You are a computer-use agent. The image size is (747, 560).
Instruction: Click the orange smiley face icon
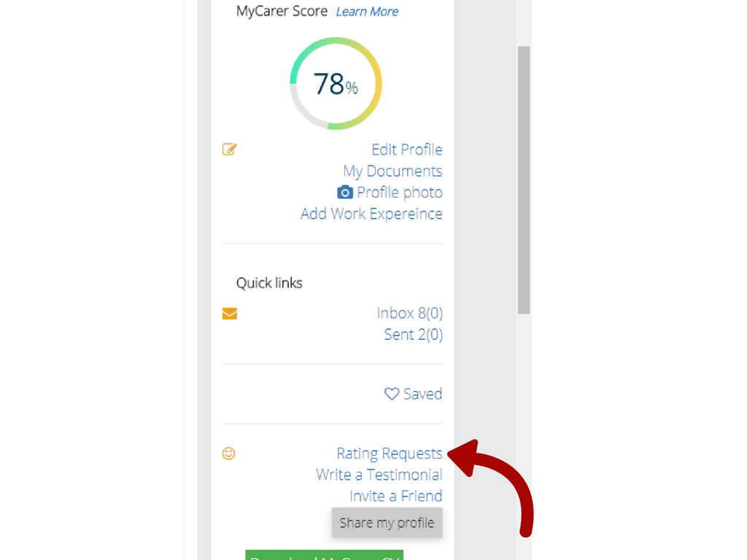[x=228, y=454]
